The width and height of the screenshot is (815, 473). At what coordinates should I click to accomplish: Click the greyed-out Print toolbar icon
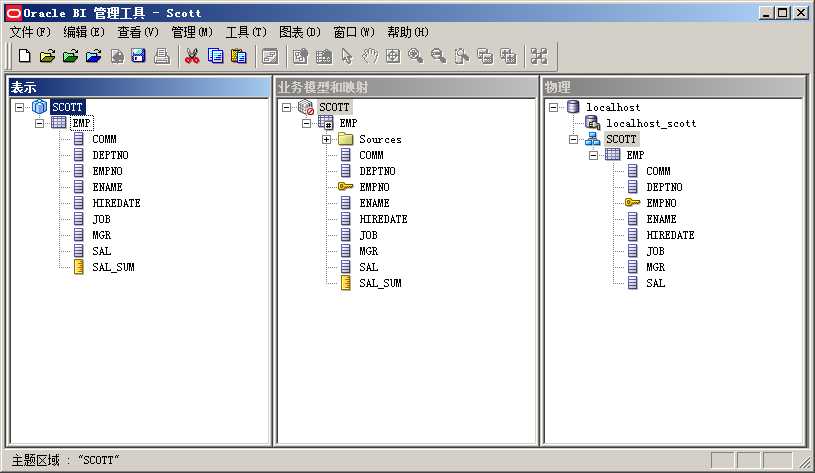coord(162,56)
